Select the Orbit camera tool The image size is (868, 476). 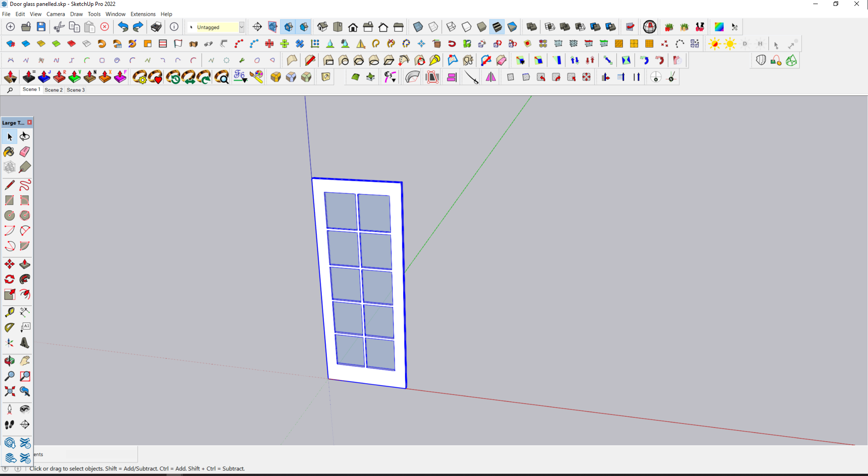click(x=9, y=361)
